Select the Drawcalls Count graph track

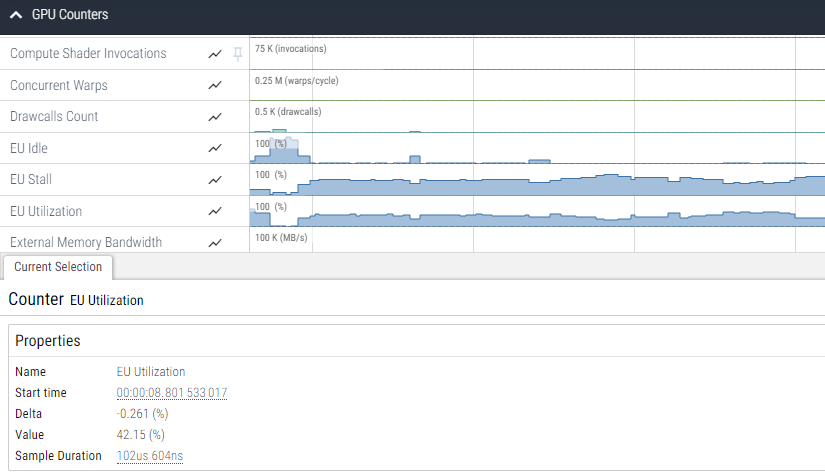537,117
